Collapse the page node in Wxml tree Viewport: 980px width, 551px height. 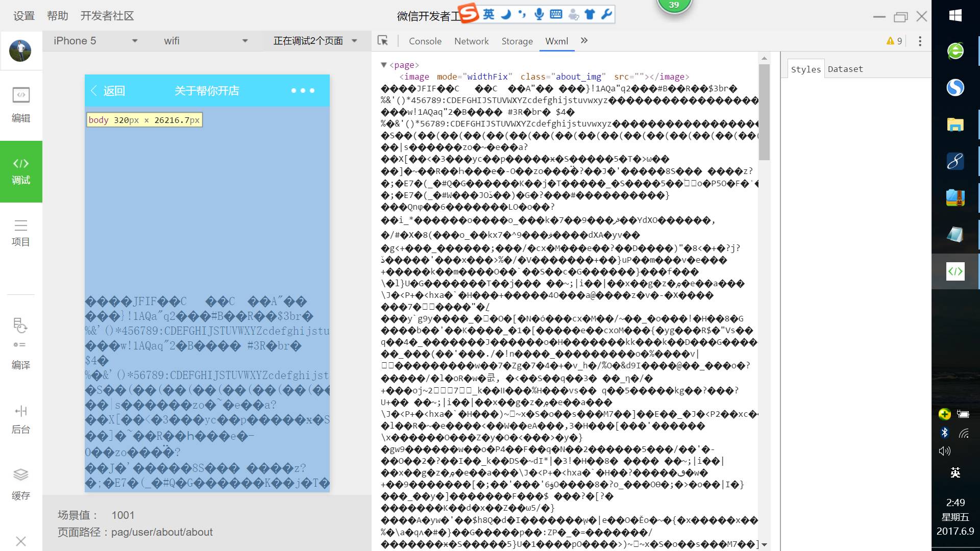(384, 65)
